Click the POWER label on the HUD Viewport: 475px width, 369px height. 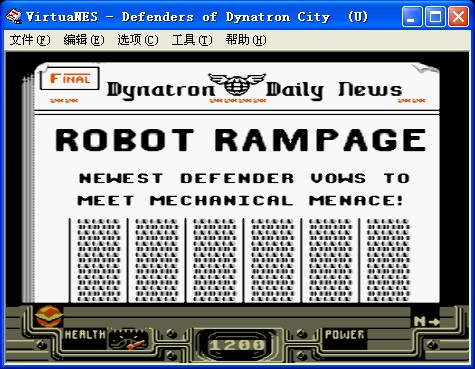[x=345, y=334]
